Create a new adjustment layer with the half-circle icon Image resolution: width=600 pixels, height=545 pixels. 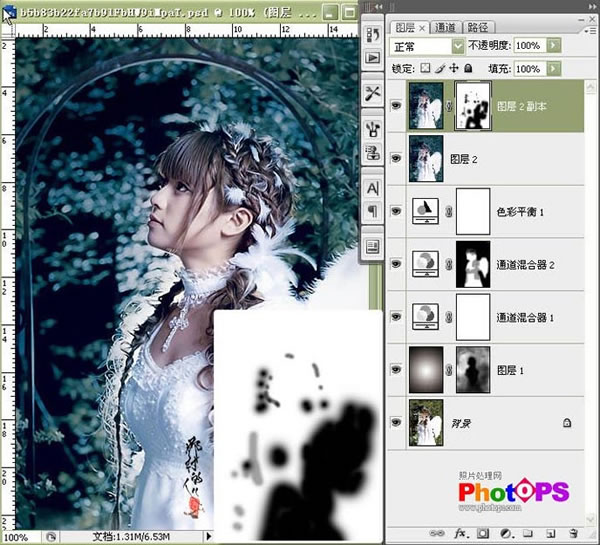tap(506, 533)
